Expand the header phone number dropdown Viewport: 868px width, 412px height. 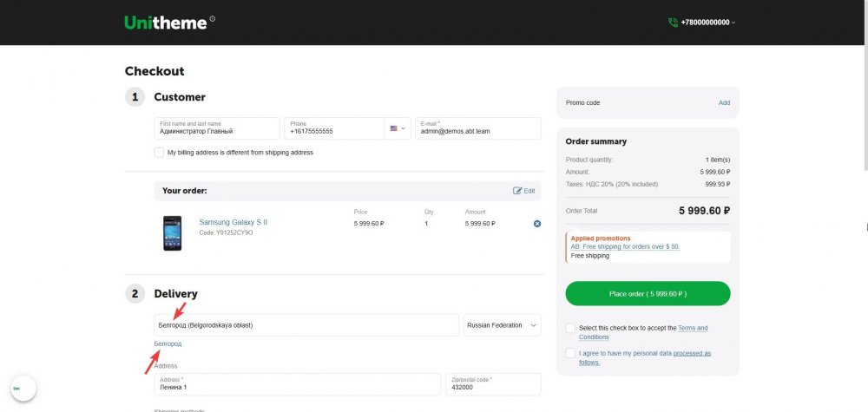pos(733,23)
